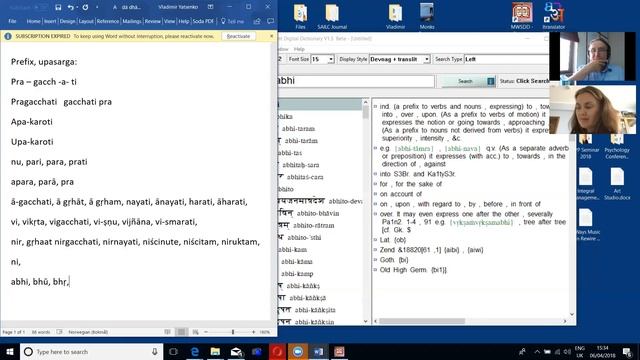Adjust the Word zoom slider handle
The image size is (640, 360).
pyautogui.click(x=233, y=332)
